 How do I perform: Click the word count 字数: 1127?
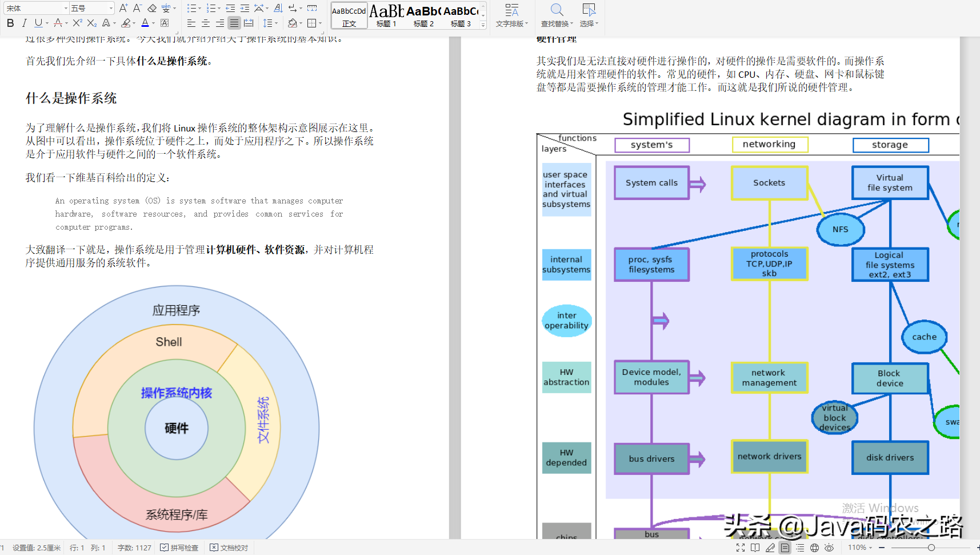coord(134,548)
